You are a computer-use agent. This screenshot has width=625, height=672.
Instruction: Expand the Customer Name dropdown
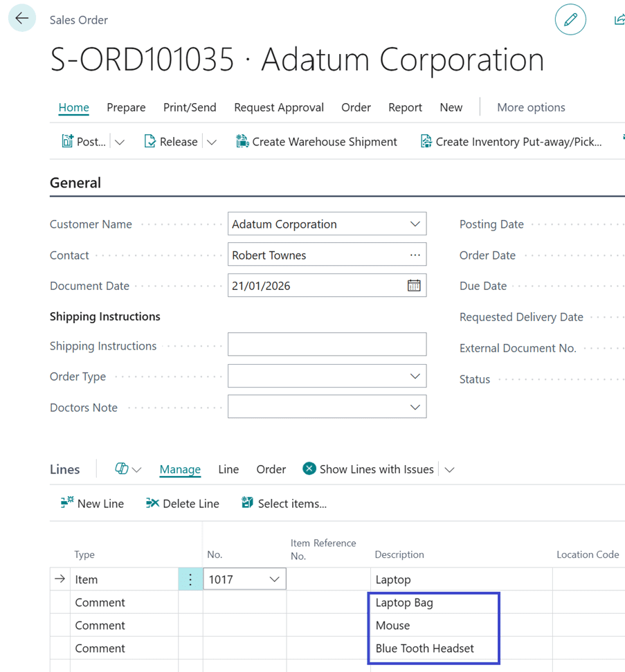(415, 224)
